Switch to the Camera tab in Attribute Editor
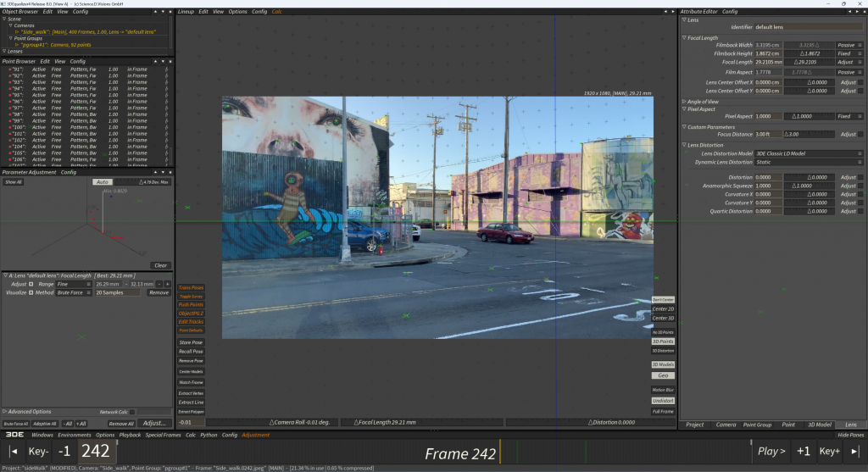 [x=726, y=425]
